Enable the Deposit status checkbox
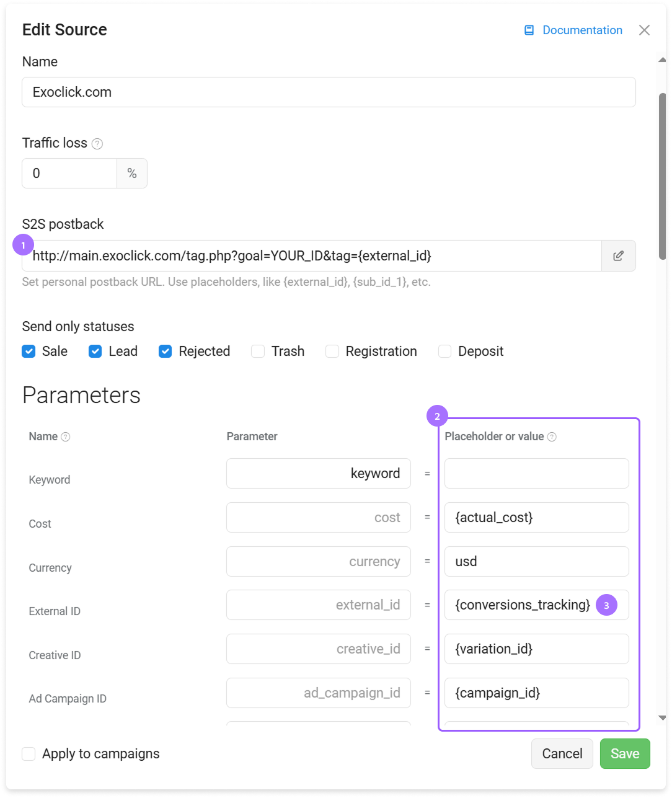Image resolution: width=672 pixels, height=798 pixels. tap(444, 352)
